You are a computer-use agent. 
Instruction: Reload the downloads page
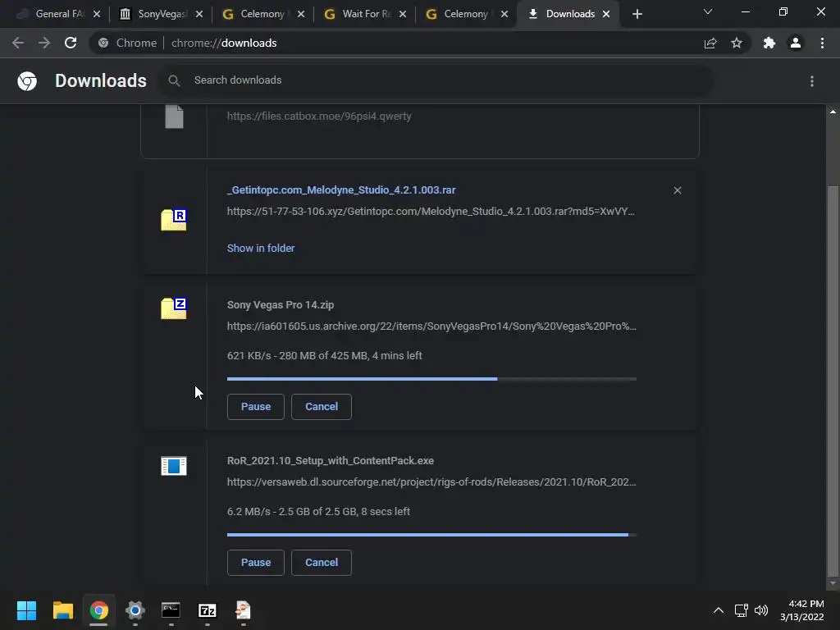(71, 43)
